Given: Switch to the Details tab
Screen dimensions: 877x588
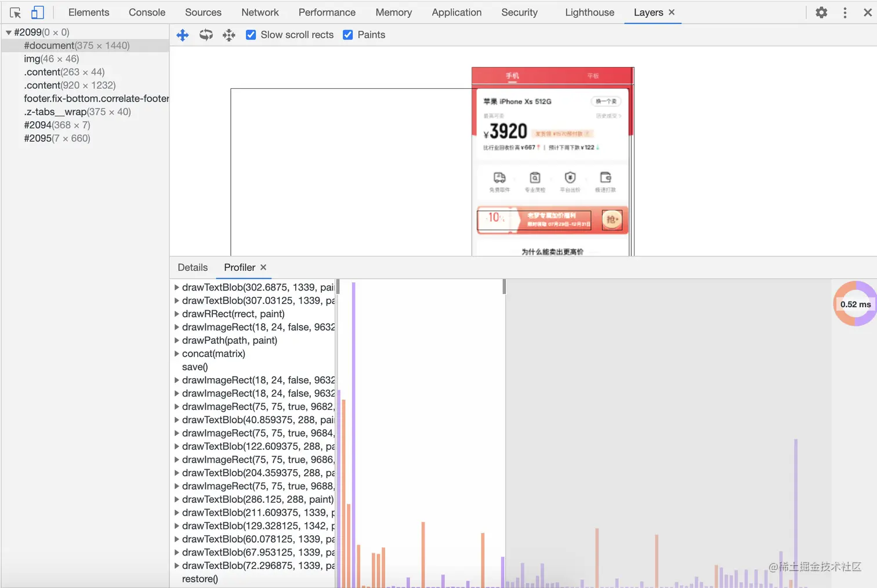Looking at the screenshot, I should click(193, 267).
